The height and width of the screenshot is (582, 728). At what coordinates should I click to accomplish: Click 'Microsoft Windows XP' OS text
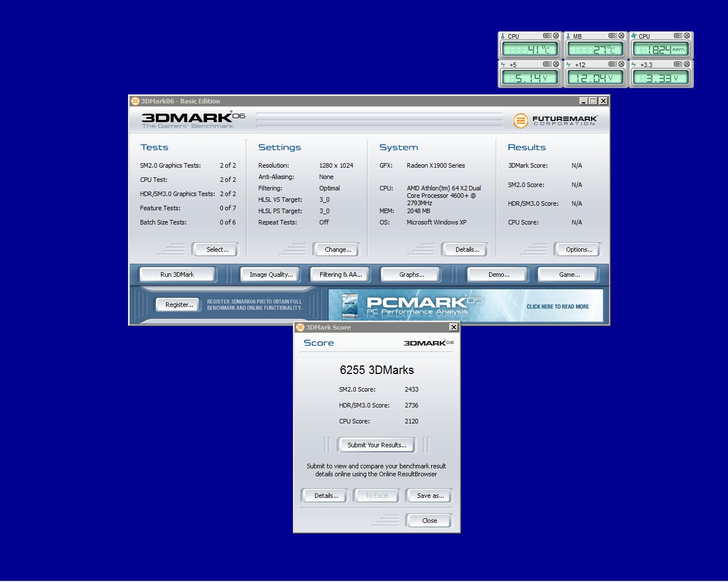click(436, 222)
